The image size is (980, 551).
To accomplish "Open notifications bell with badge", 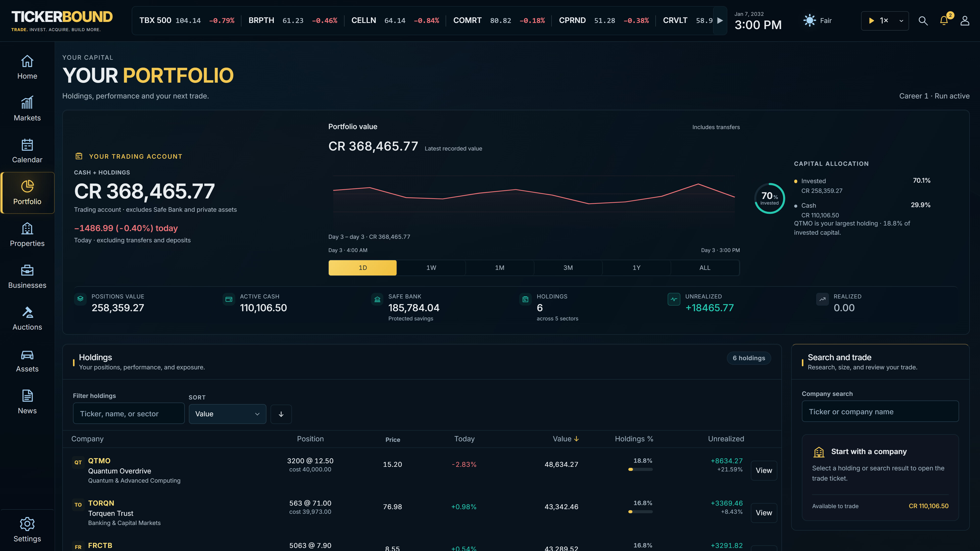I will 944,20.
